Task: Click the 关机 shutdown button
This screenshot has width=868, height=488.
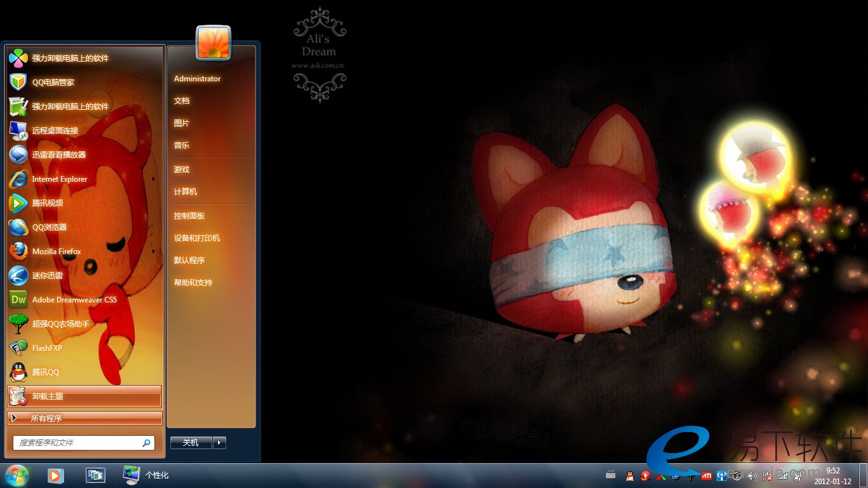Action: pyautogui.click(x=191, y=443)
